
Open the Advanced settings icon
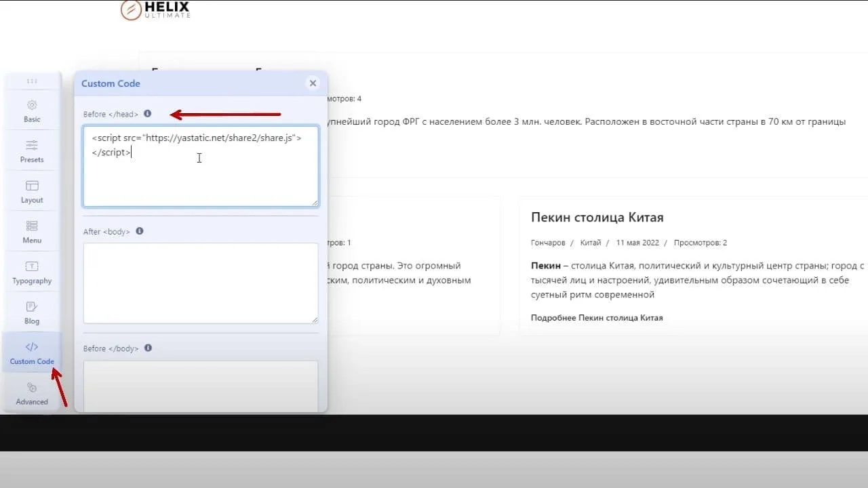(32, 388)
